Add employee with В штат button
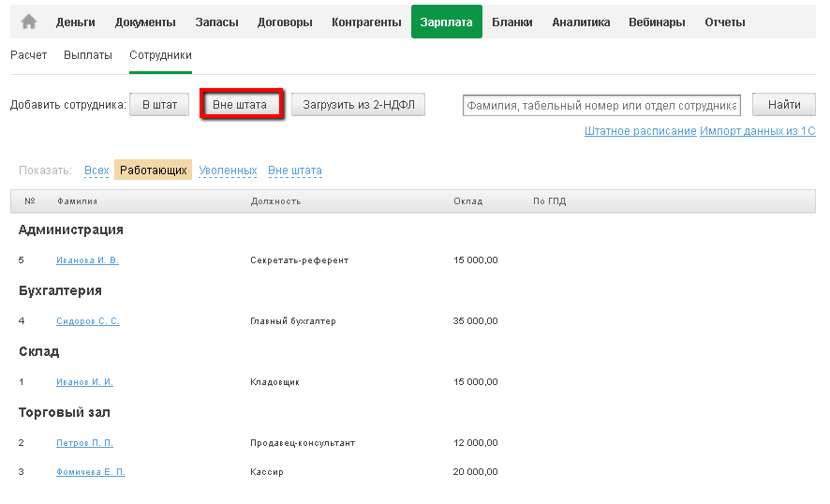Viewport: 830px width, 504px height. (x=159, y=104)
